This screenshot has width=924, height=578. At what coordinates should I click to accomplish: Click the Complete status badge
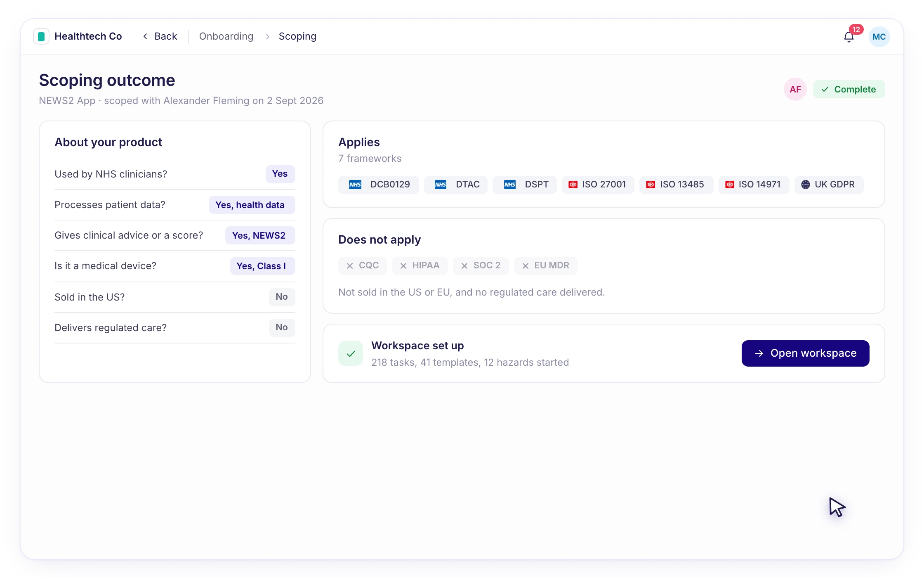pos(849,89)
